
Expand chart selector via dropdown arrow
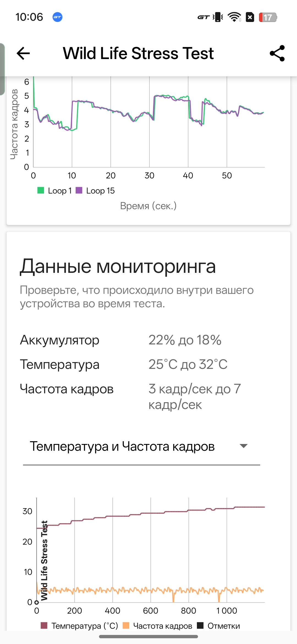(x=243, y=446)
